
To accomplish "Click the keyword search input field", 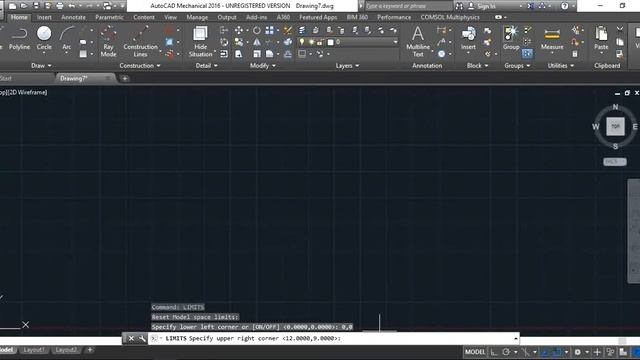I will click(x=408, y=6).
